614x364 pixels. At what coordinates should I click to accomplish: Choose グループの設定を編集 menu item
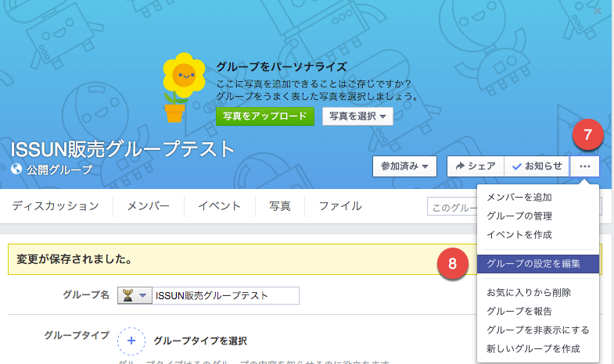coord(538,264)
